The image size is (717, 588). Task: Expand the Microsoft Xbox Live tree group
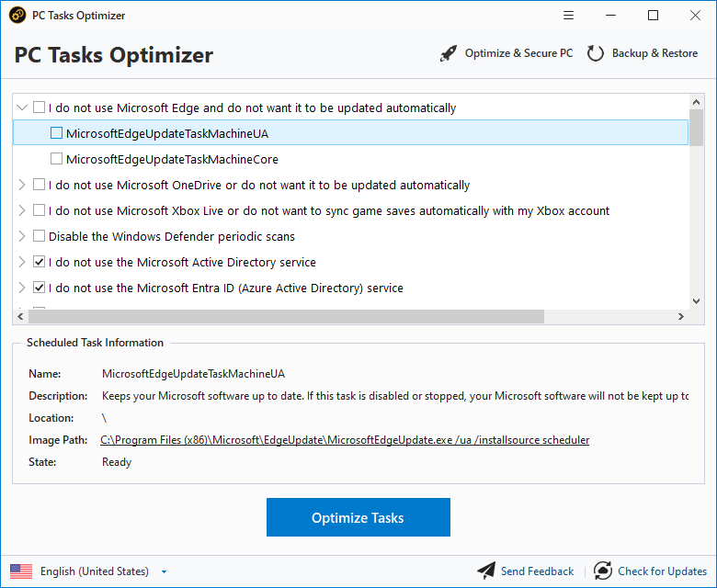click(x=22, y=210)
